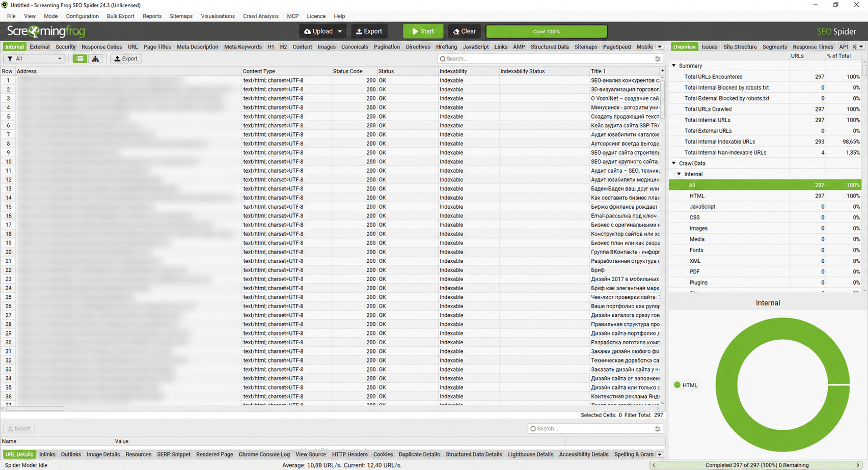Add a column with the plus icon
The image size is (868, 470).
click(662, 71)
